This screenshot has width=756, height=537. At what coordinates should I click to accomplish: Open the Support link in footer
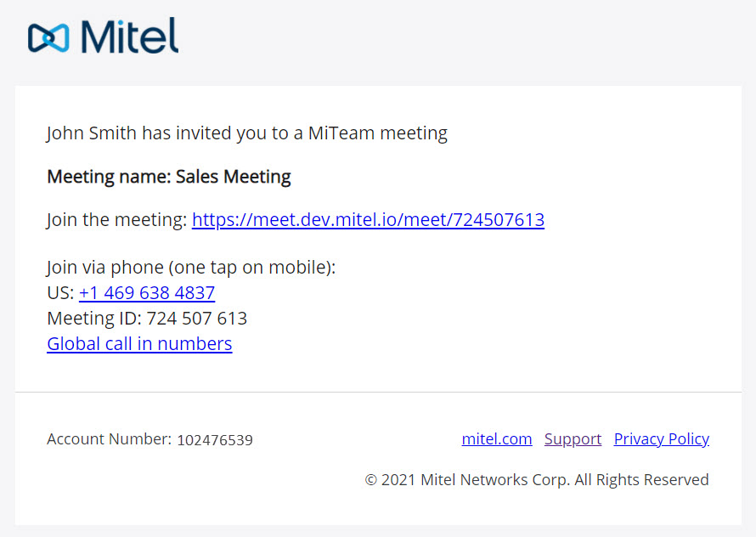click(x=573, y=439)
